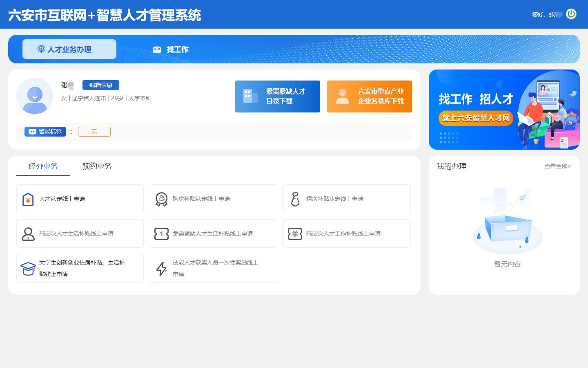Select the shield icon for 人才认定线上申请
Screen dimensions: 588x368
click(x=28, y=199)
